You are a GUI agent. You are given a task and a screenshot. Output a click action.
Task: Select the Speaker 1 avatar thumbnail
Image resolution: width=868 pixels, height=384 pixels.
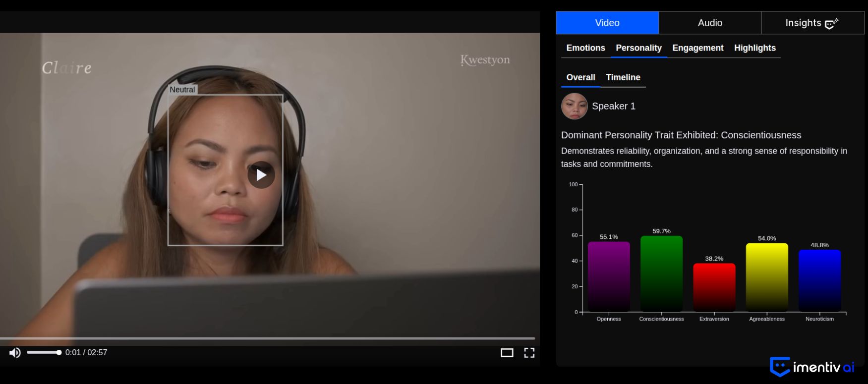[x=574, y=106]
